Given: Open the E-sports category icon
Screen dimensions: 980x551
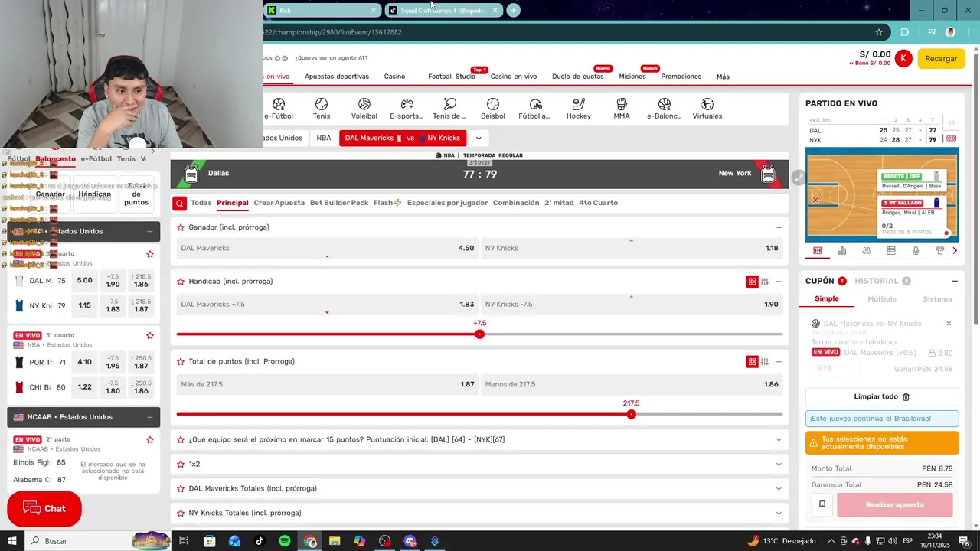Looking at the screenshot, I should (407, 103).
